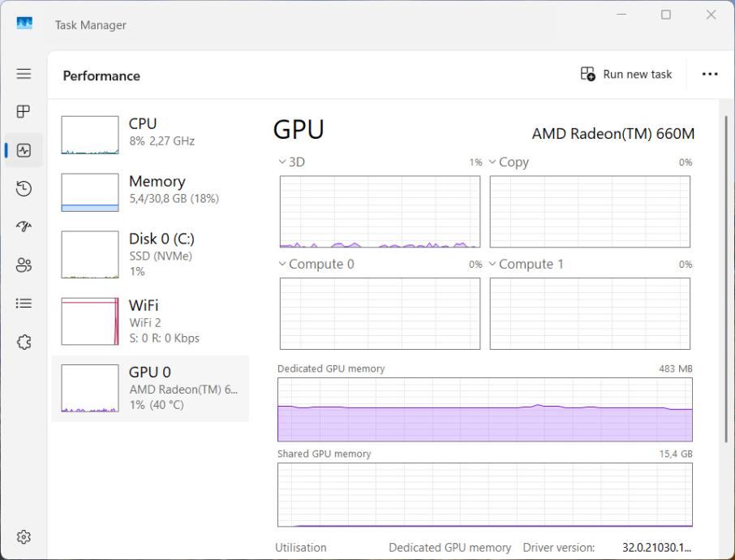Click the vertical scrollbar of GPU panel
Screen dimensions: 735x560
(726, 276)
